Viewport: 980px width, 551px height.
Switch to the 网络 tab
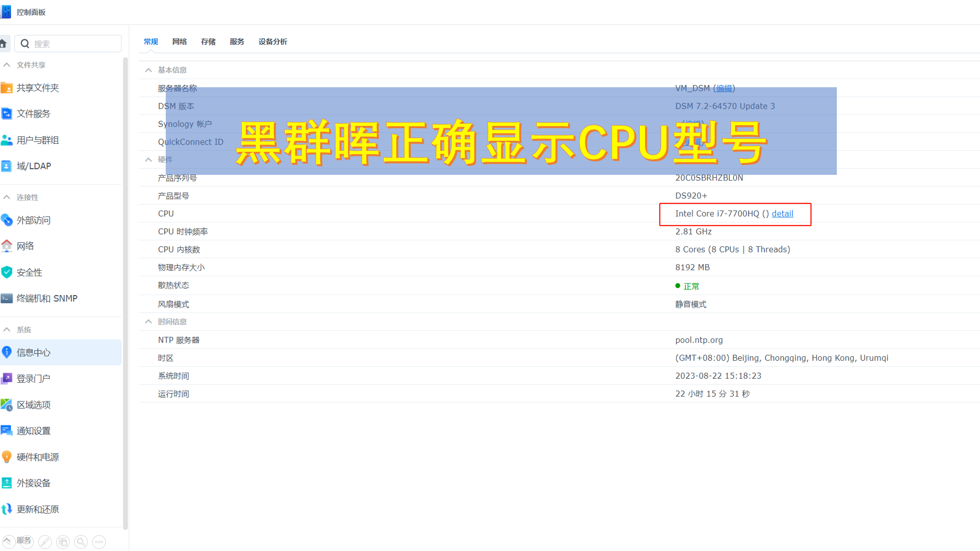coord(180,42)
